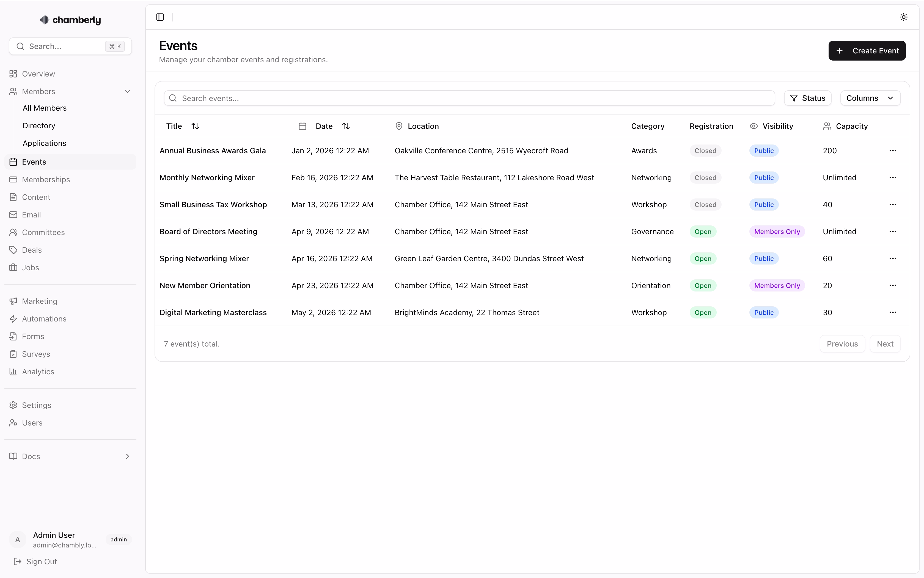Open actions menu for Monthly Networking Mixer
The image size is (924, 578).
[893, 178]
